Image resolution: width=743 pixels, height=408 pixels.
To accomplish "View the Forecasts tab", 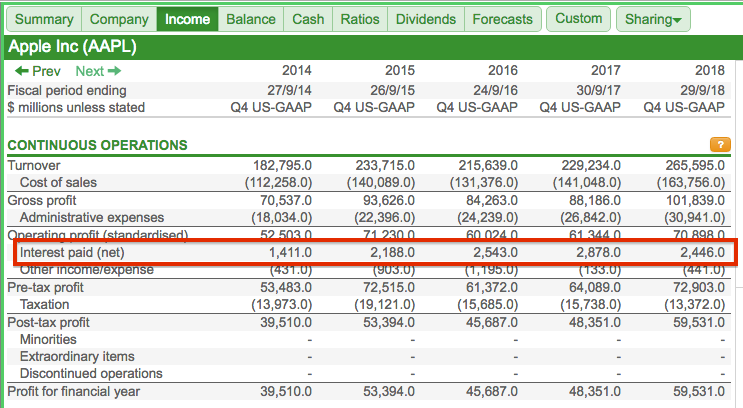I will coord(502,19).
